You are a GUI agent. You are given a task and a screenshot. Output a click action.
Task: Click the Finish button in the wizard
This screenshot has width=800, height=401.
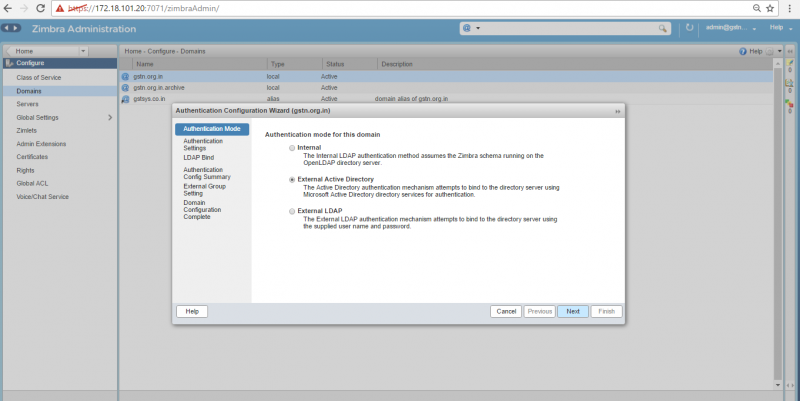[x=607, y=311]
